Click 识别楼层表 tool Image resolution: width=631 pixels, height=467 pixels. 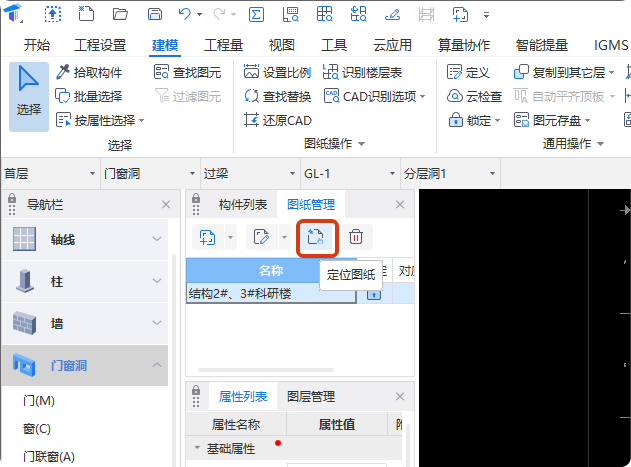click(x=363, y=72)
